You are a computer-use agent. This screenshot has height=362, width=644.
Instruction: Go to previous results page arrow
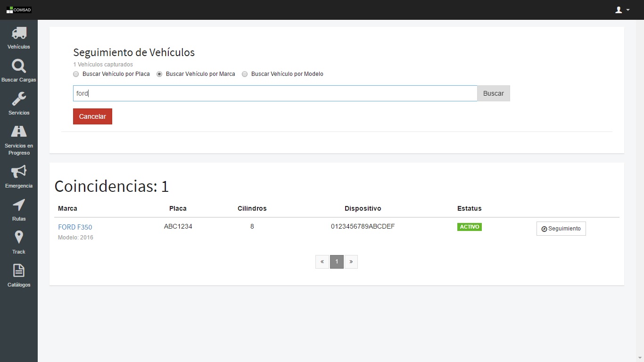[322, 262]
